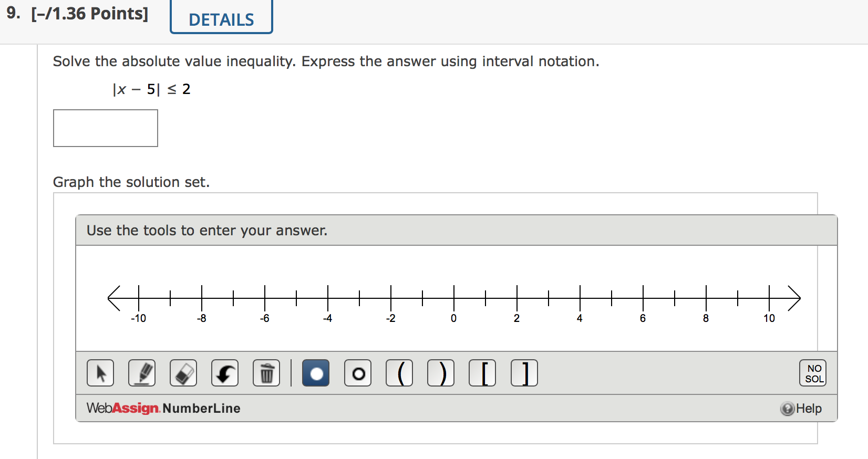
Task: Toggle the closed point tool
Action: tap(315, 373)
